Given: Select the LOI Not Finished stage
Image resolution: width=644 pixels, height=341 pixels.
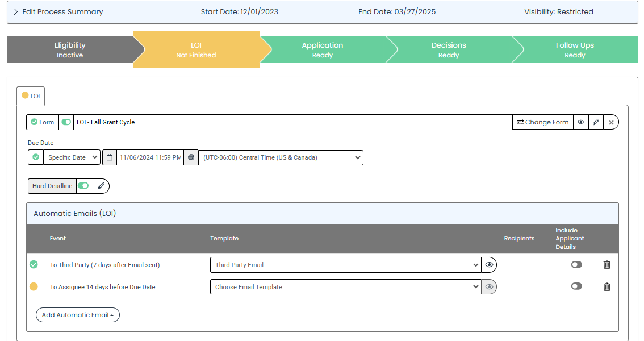Looking at the screenshot, I should click(x=196, y=49).
